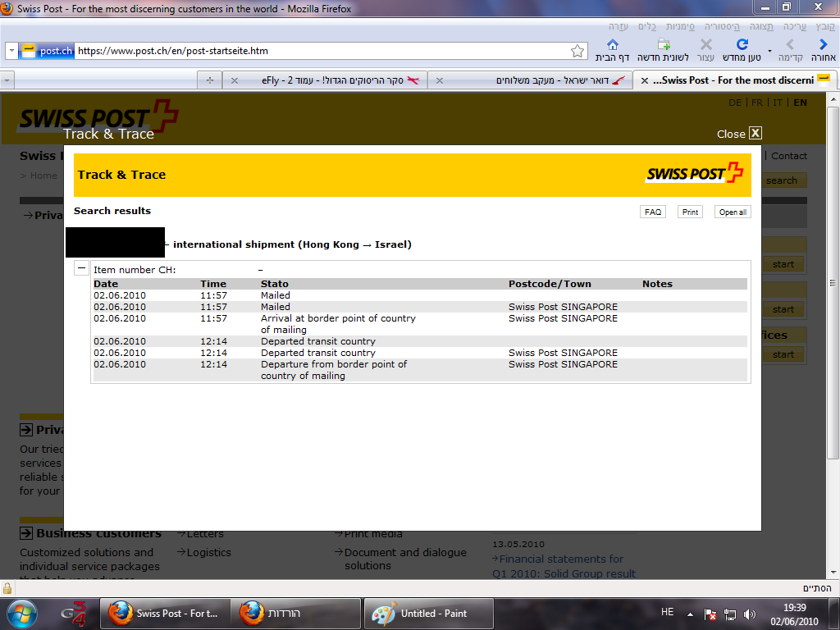
Task: Open Financial statements for Q1 2010 link
Action: point(564,566)
